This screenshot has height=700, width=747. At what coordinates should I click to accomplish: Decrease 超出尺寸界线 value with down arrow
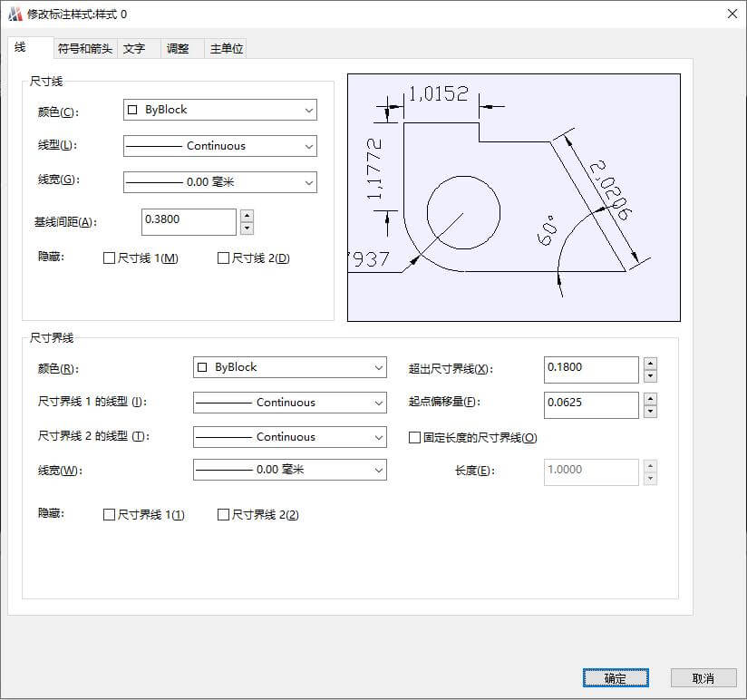pyautogui.click(x=650, y=376)
